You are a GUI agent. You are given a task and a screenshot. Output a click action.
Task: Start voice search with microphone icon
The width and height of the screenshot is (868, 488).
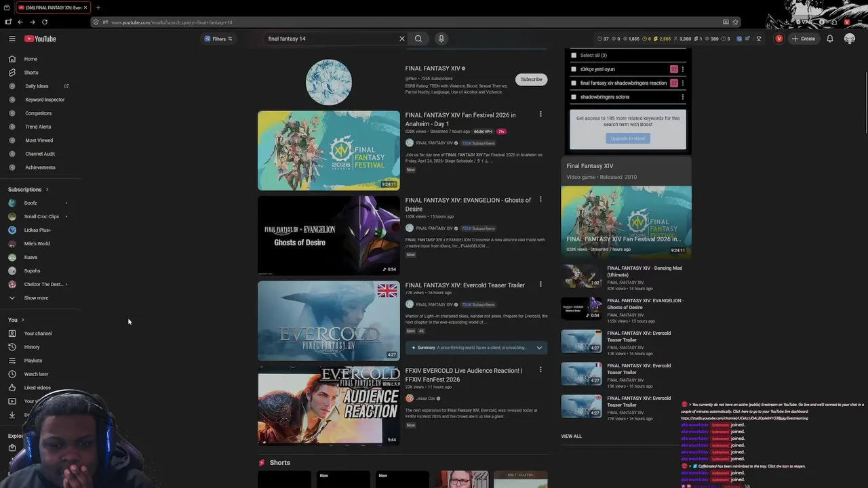pos(441,39)
